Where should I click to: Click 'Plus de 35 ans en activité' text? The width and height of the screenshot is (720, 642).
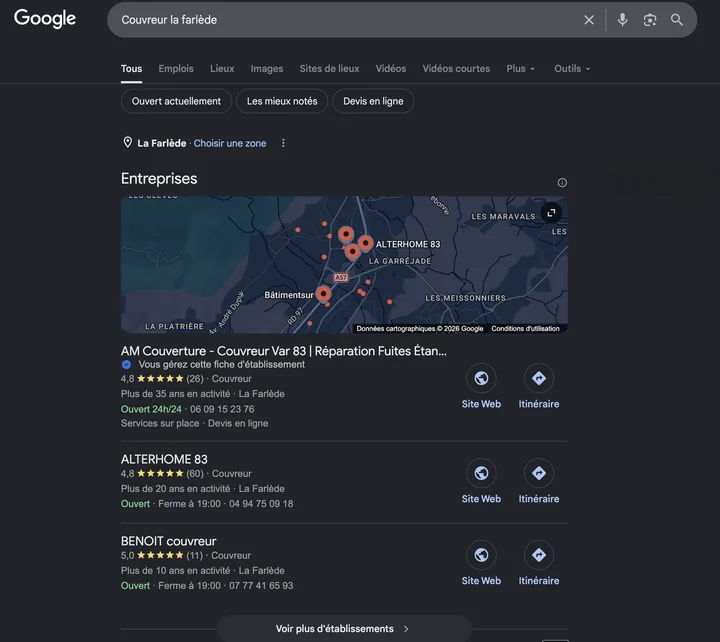pos(175,394)
